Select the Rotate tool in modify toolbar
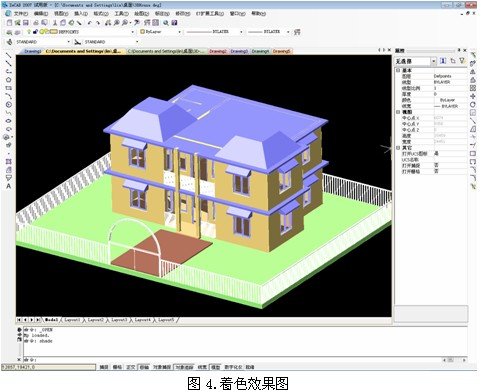492x392 pixels. point(473,105)
